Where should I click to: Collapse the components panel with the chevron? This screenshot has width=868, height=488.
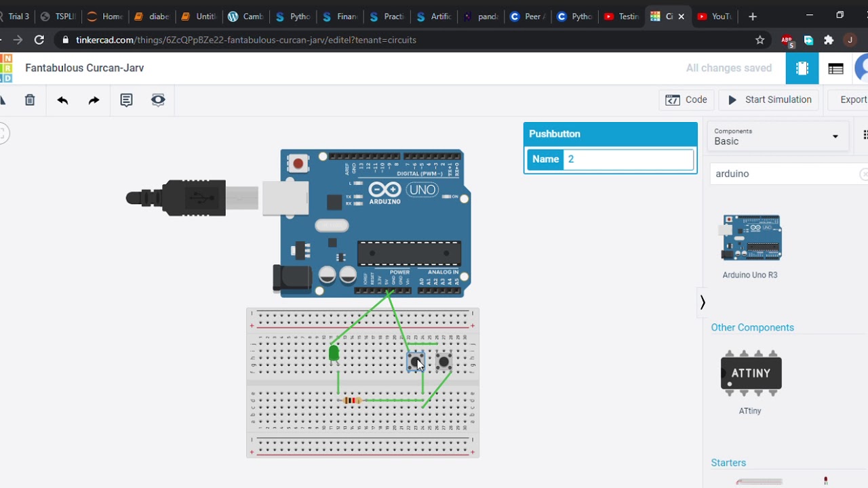[x=703, y=302]
